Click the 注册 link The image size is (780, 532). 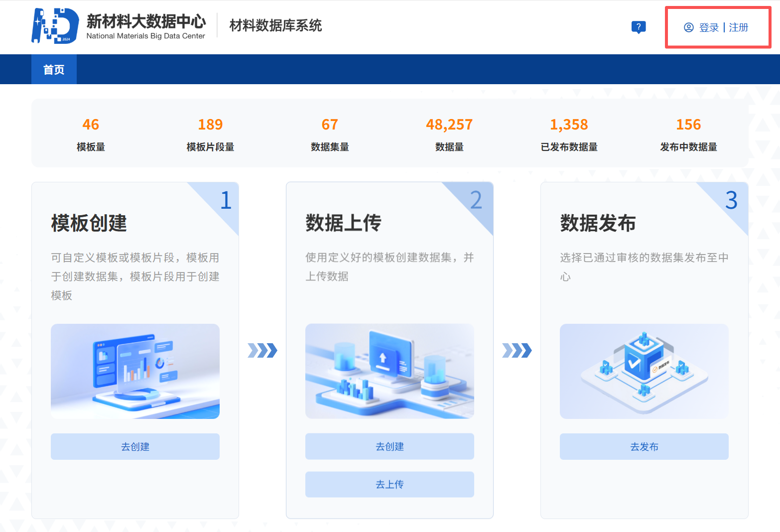pos(739,27)
